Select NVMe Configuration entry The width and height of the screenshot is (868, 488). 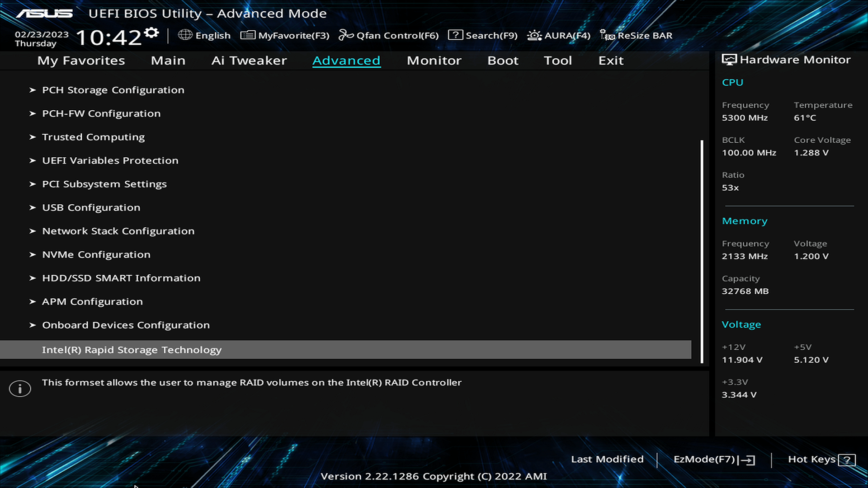click(96, 254)
